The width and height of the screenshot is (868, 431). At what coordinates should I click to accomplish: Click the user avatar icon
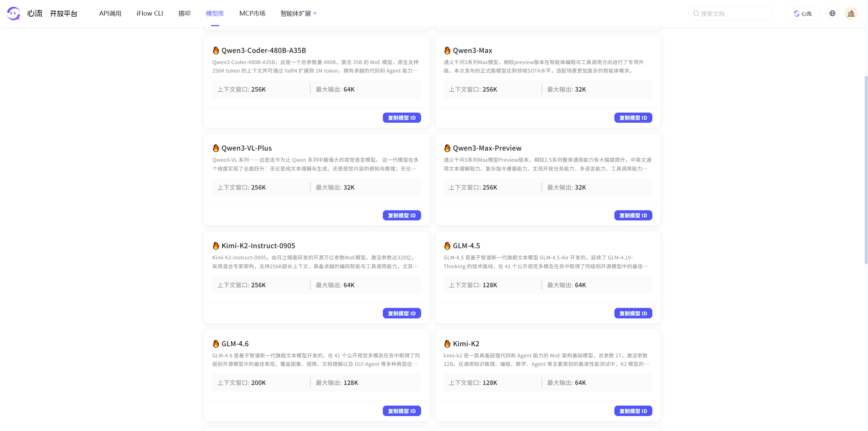tap(851, 13)
